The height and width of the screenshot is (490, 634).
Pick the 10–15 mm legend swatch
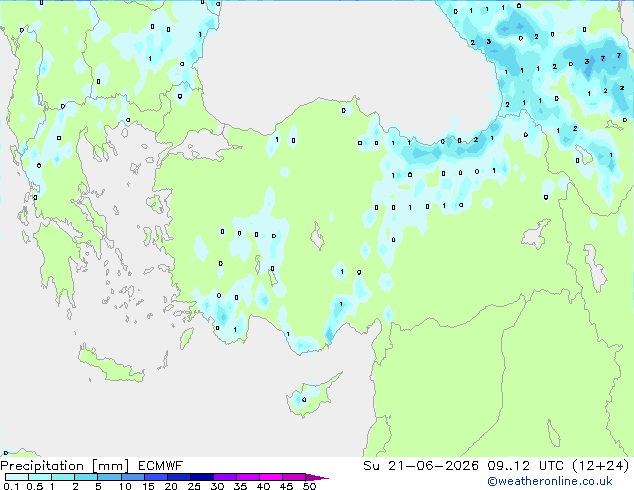[x=132, y=477]
